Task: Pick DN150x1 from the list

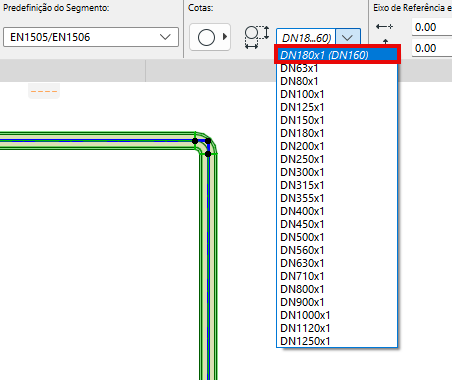Action: [x=337, y=120]
